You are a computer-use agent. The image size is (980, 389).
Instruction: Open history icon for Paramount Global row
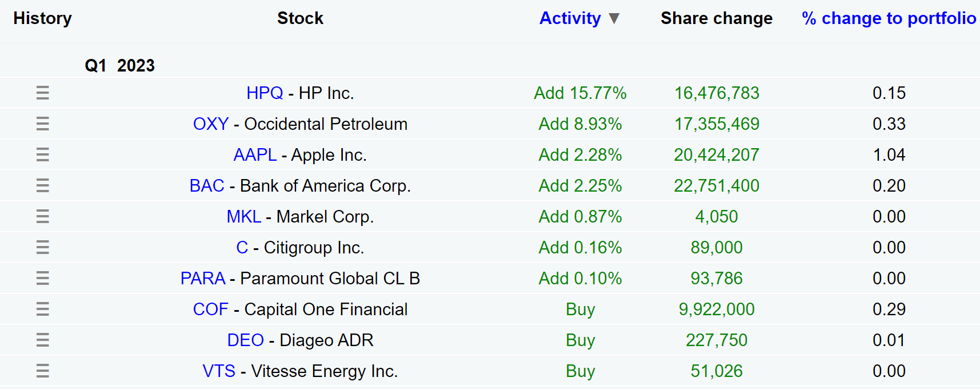pyautogui.click(x=42, y=278)
